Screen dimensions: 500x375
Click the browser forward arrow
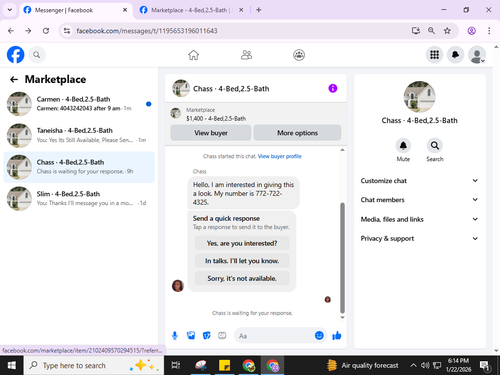28,31
